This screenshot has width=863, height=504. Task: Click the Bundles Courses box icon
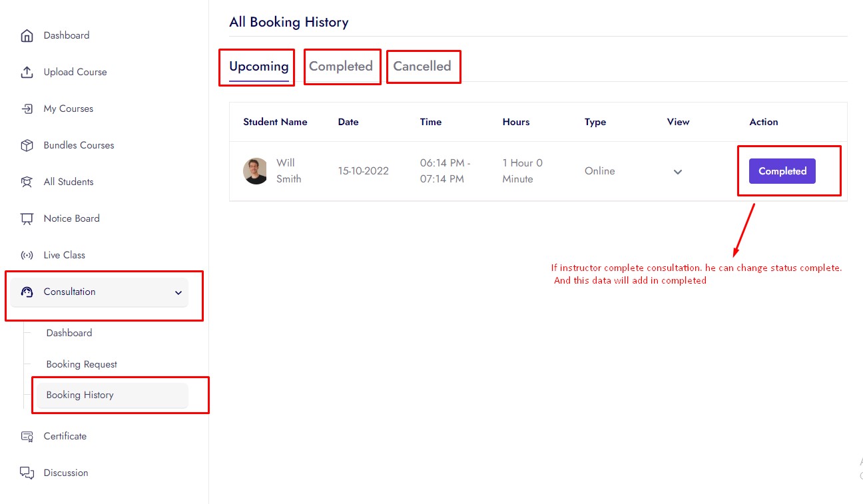(x=27, y=146)
